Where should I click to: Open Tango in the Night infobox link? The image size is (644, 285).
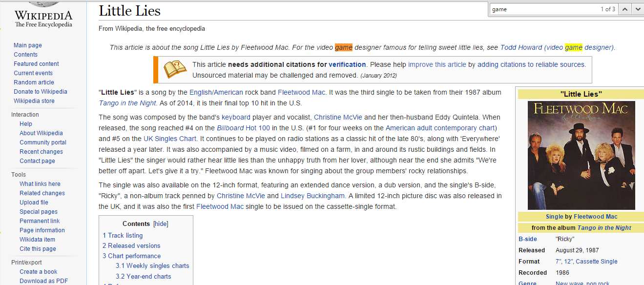point(604,228)
